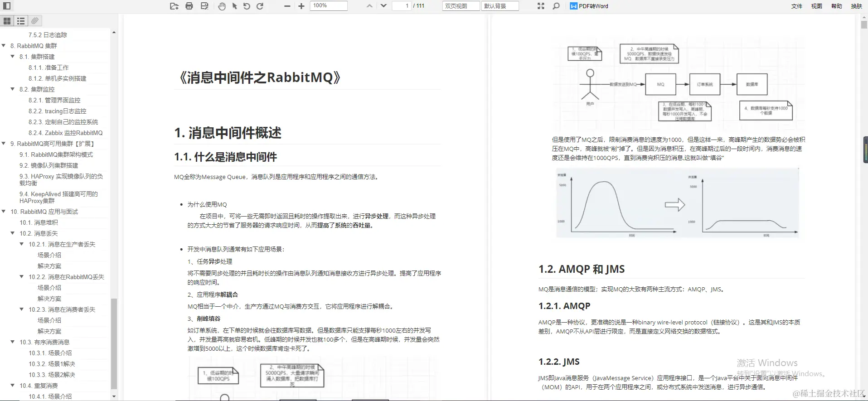Open the 帮助 menu

click(x=836, y=6)
